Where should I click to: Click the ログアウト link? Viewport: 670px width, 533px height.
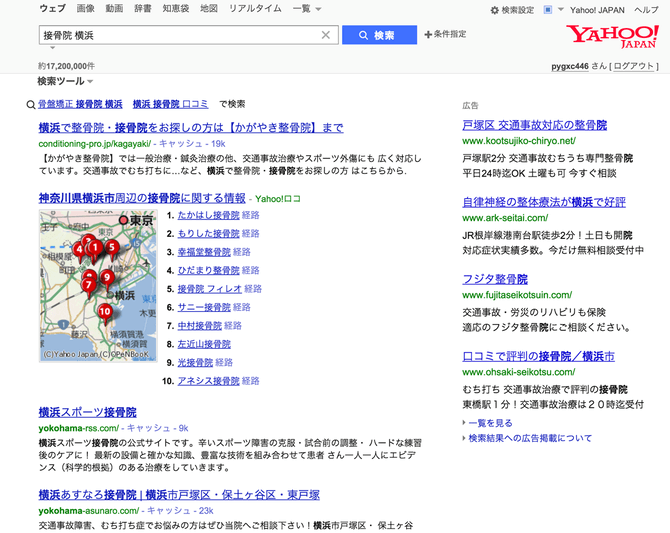click(x=635, y=65)
